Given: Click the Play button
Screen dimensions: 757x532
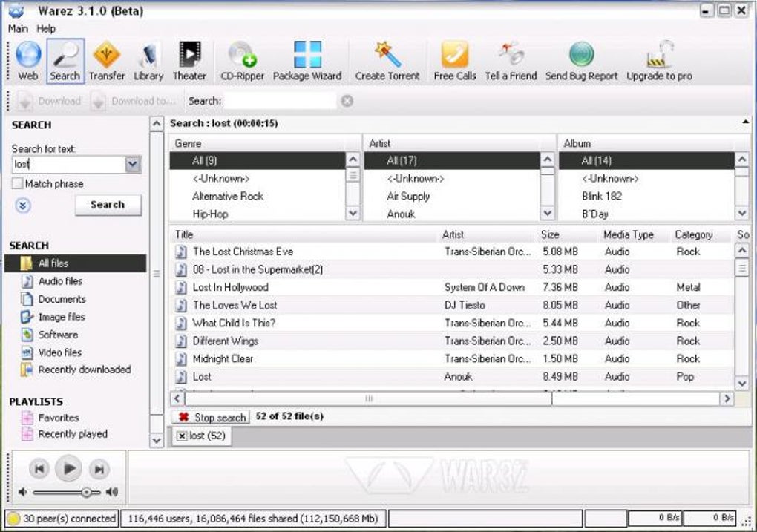Looking at the screenshot, I should pyautogui.click(x=69, y=468).
